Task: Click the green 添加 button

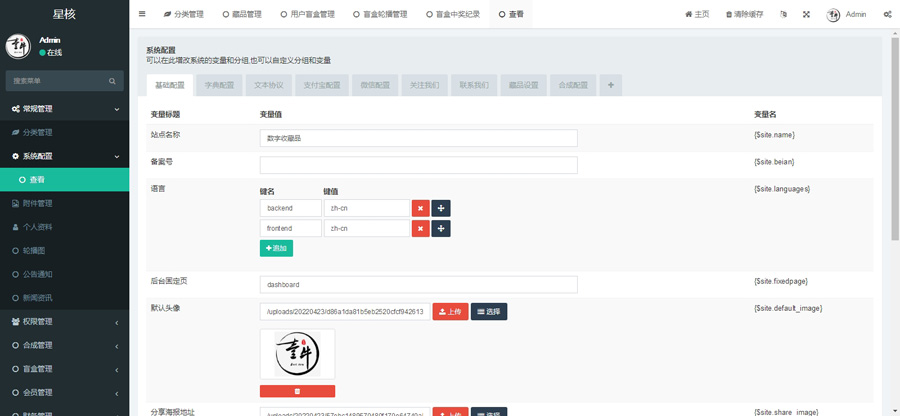Action: pos(276,248)
